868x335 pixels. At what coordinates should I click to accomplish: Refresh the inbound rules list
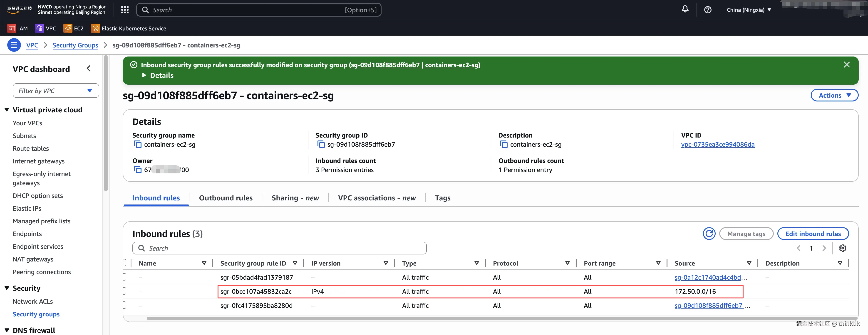tap(709, 234)
